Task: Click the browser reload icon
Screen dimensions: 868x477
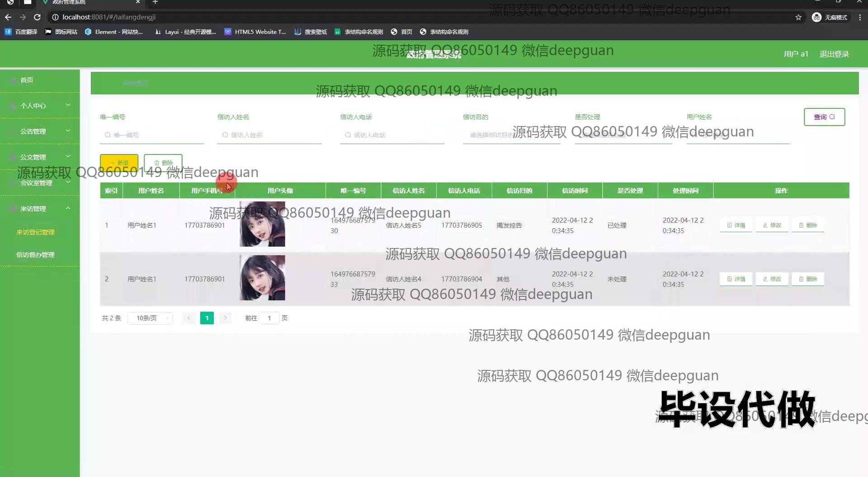Action: click(38, 17)
